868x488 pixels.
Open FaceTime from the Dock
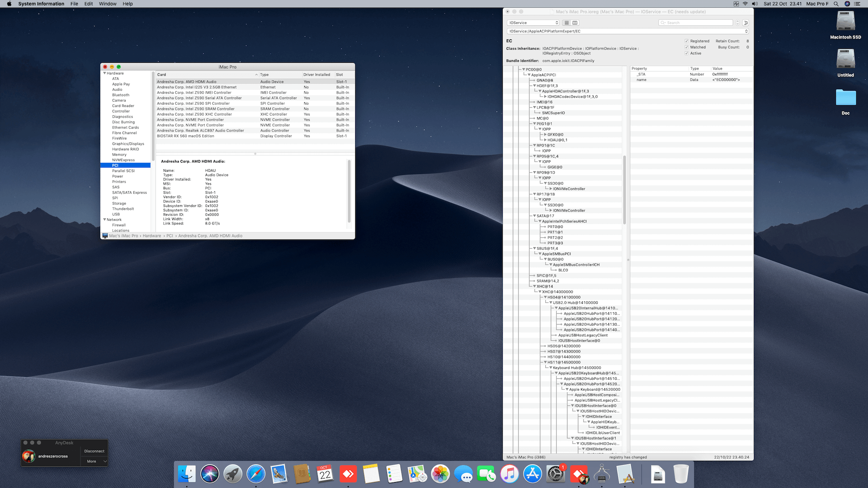coord(486,474)
